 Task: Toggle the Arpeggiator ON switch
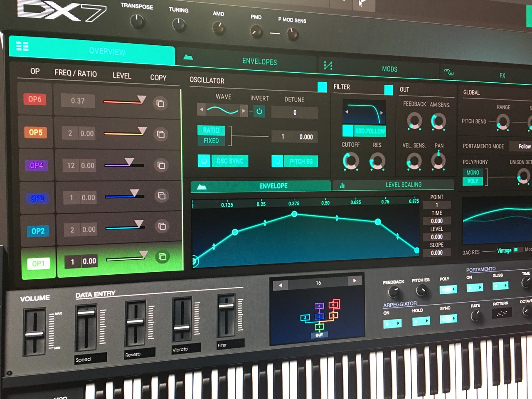coord(392,323)
